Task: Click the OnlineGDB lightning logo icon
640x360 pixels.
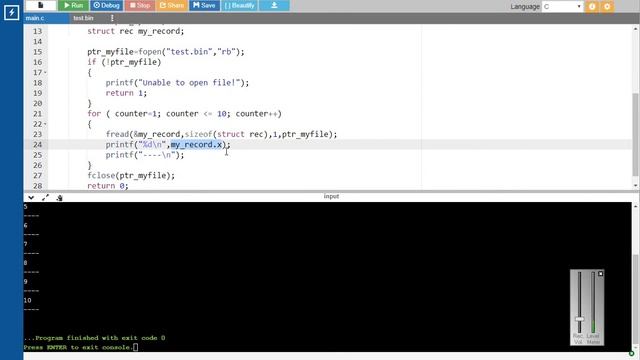Action: (x=11, y=12)
